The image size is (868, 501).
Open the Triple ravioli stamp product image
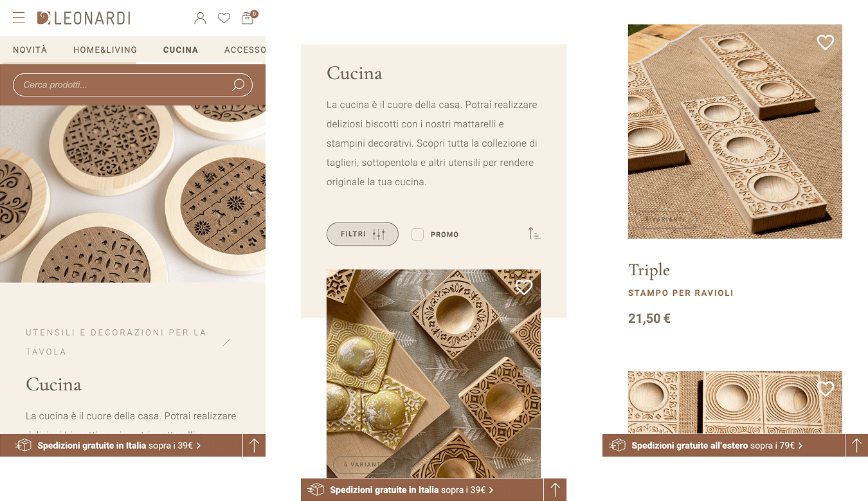(x=735, y=131)
